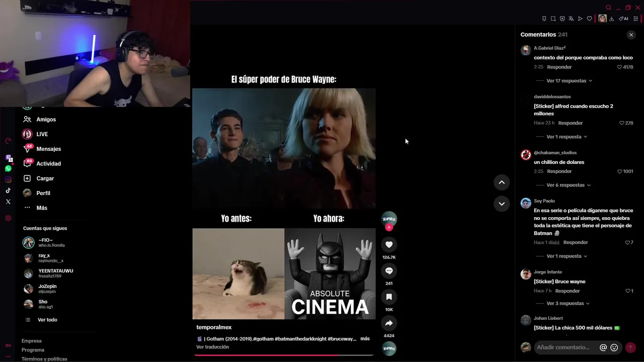Screen dimensions: 644x362
Task: Reply to Soy Paolo's comment
Action: tap(576, 242)
